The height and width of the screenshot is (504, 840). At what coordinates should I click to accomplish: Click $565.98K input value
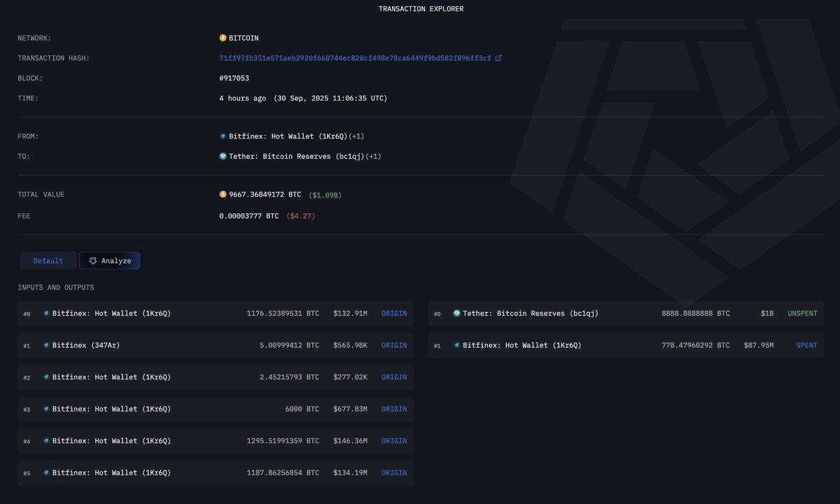pyautogui.click(x=350, y=345)
